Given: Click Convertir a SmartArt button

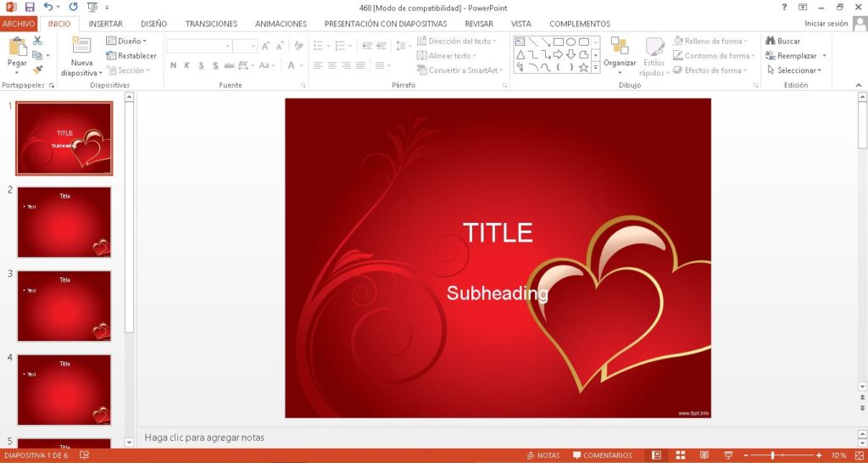Looking at the screenshot, I should tap(459, 70).
